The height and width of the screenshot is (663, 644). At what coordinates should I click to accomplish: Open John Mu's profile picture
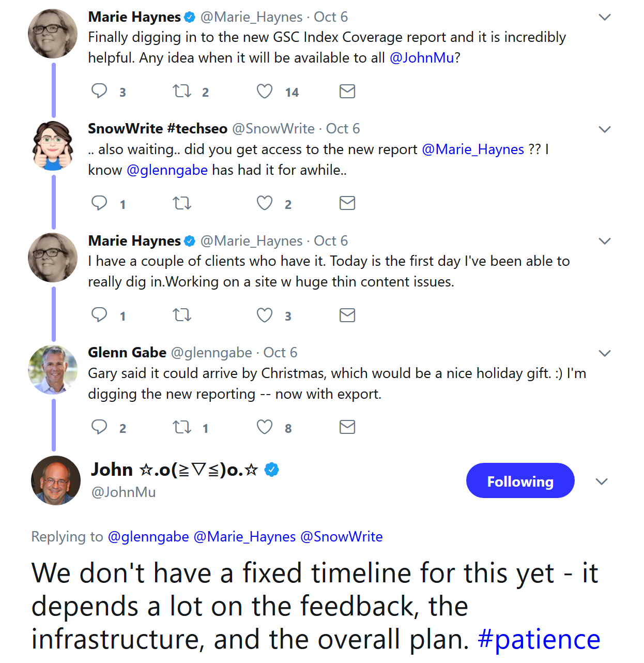pos(56,480)
